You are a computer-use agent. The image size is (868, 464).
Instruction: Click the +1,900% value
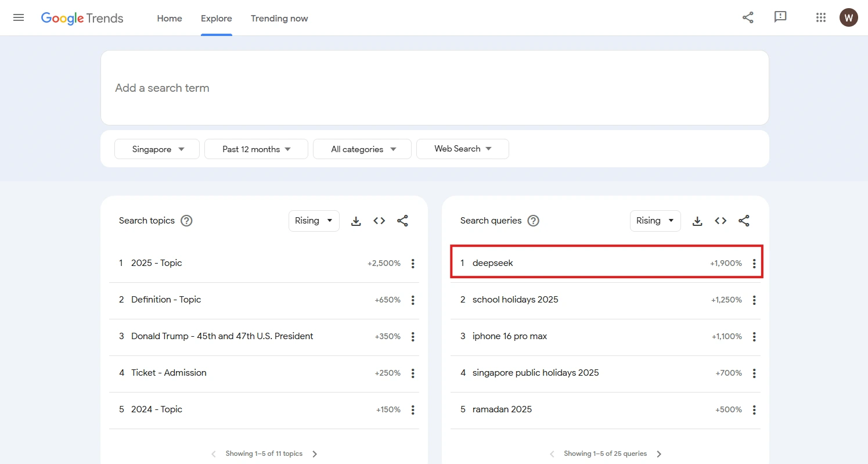726,264
